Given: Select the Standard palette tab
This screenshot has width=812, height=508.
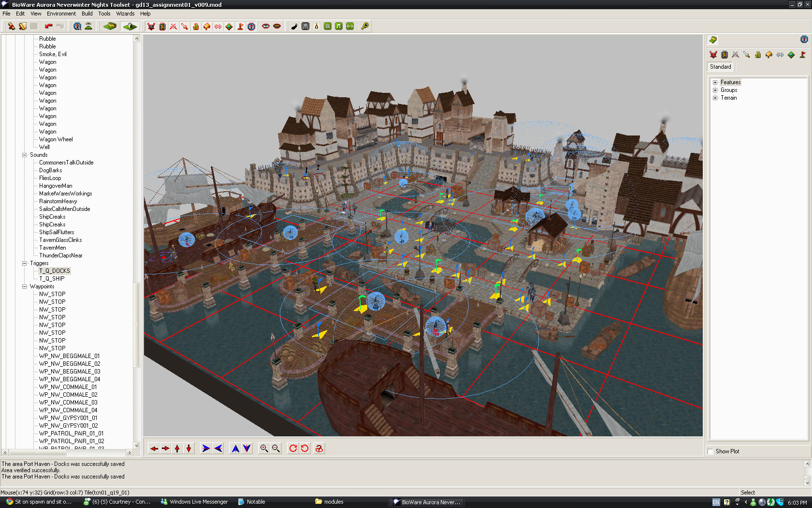Looking at the screenshot, I should pyautogui.click(x=720, y=67).
